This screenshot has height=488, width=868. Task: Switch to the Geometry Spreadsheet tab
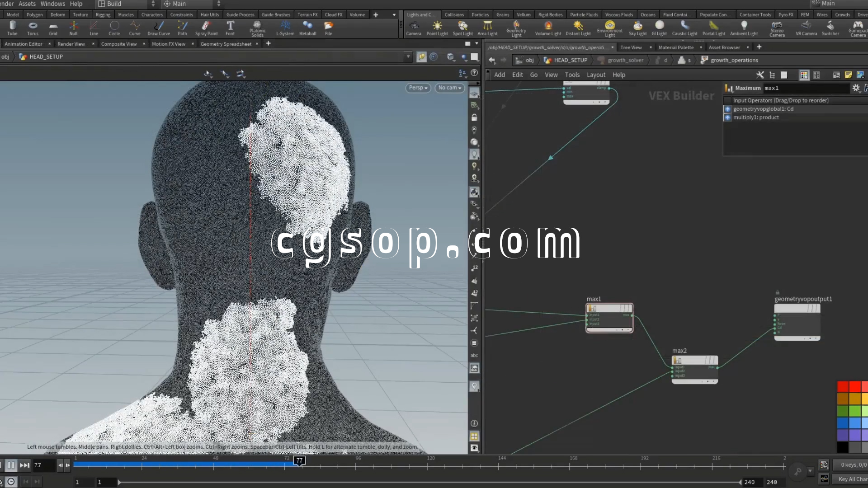click(x=226, y=44)
